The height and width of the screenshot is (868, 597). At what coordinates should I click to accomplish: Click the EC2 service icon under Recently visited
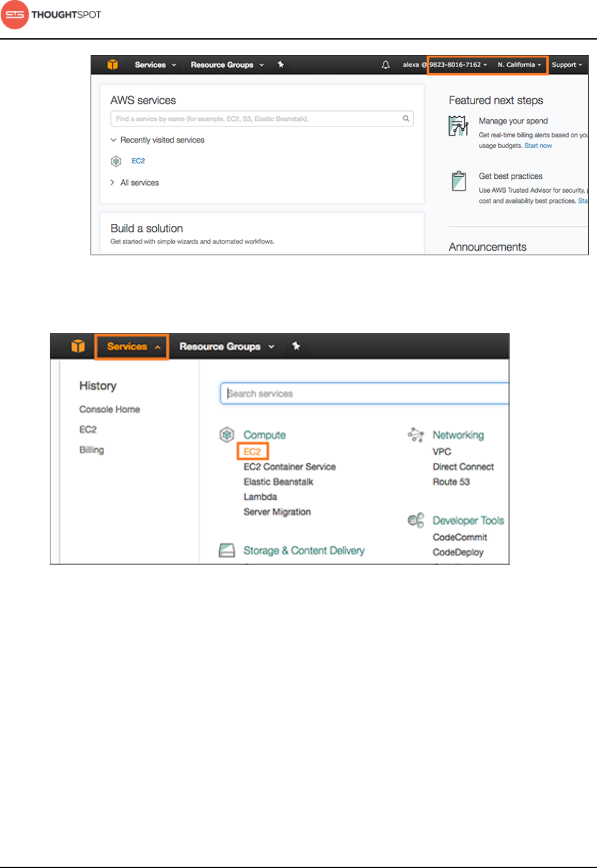[x=116, y=161]
